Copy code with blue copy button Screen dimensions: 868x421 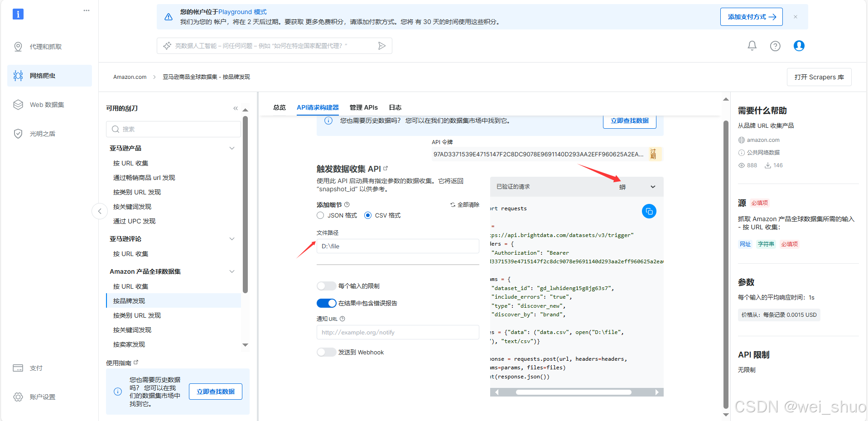(x=649, y=211)
